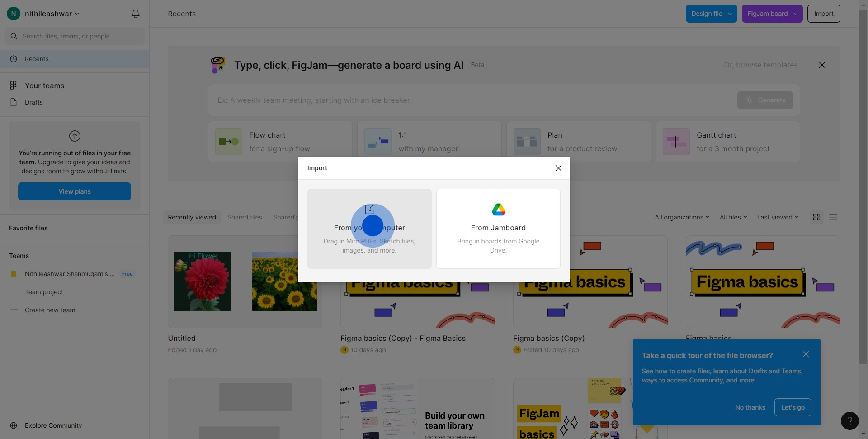Choose From Jamboard import option

click(498, 229)
